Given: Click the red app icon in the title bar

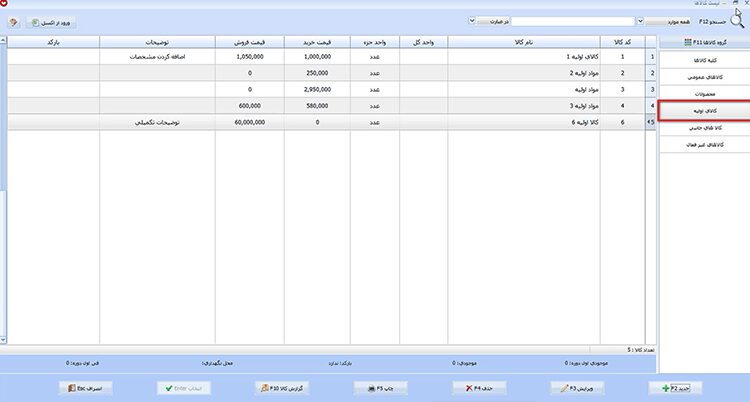Looking at the screenshot, I should (x=4, y=3).
